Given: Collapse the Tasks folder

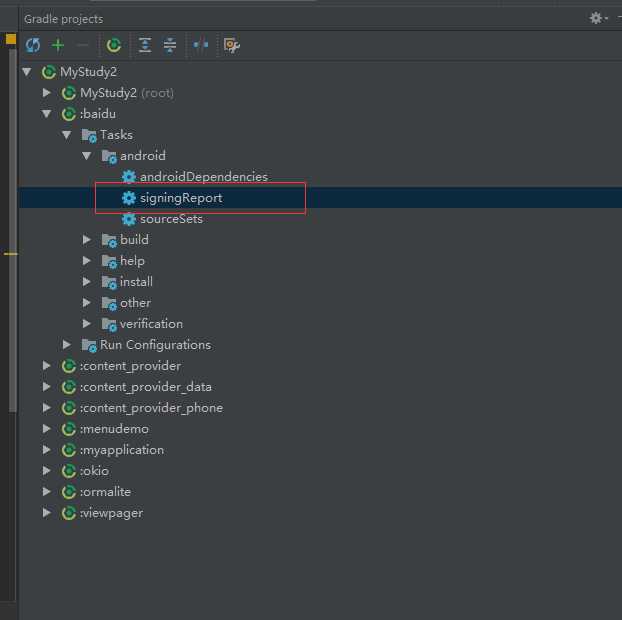Looking at the screenshot, I should (x=67, y=135).
